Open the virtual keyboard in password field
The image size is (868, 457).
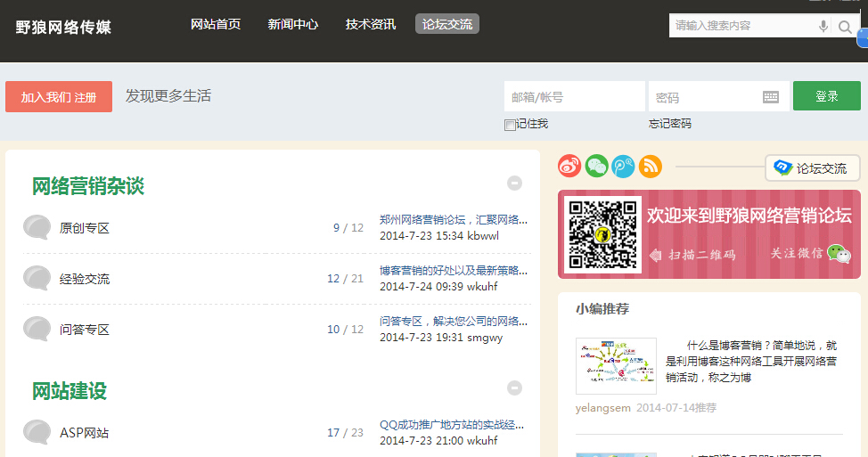pos(771,97)
